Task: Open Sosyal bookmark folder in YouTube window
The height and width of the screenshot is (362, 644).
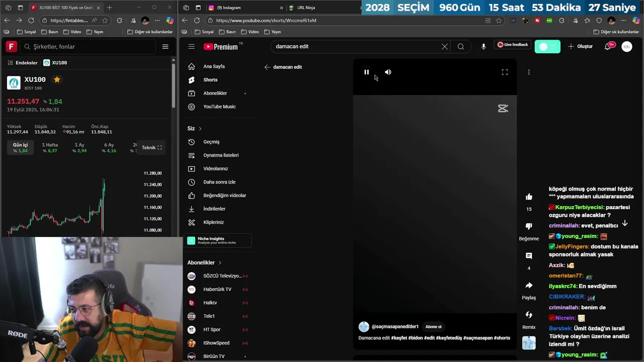Action: pyautogui.click(x=203, y=32)
